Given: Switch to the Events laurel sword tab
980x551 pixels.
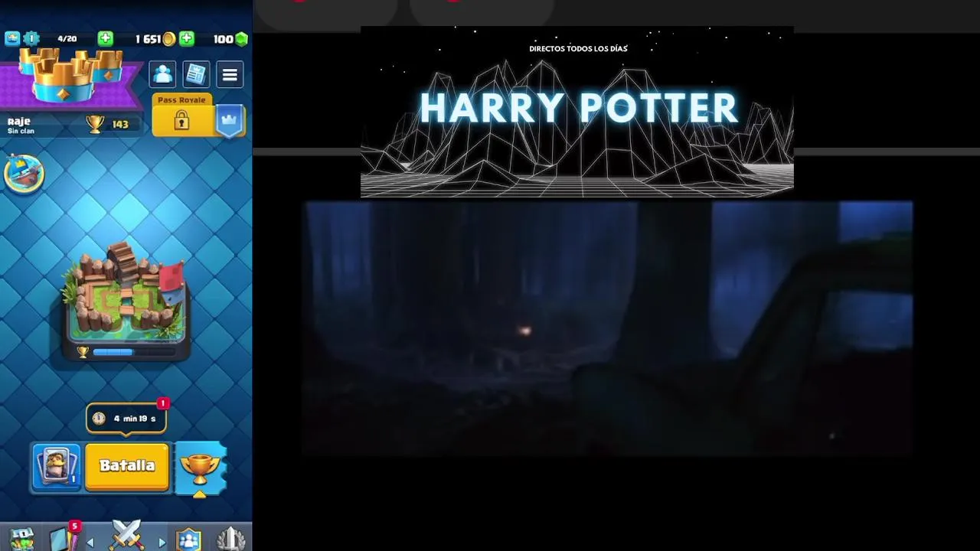Looking at the screenshot, I should [x=231, y=539].
